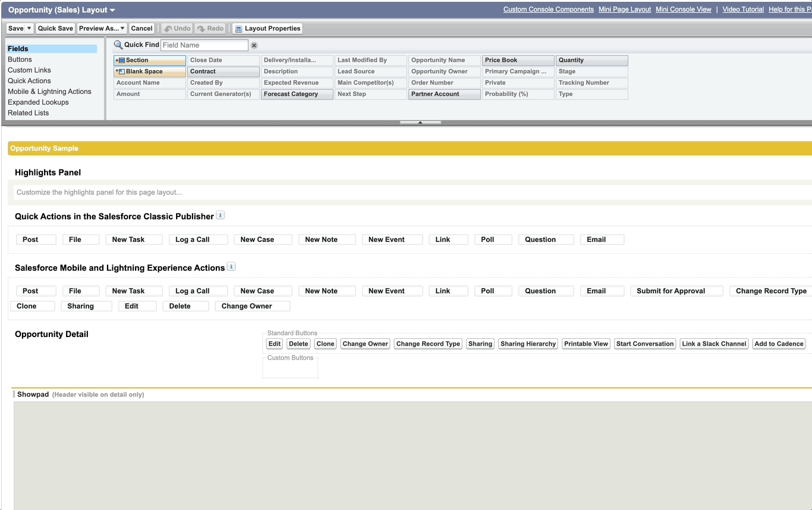Clear the Quick Find search using the x icon
Viewport: 812px width, 510px height.
click(x=254, y=45)
